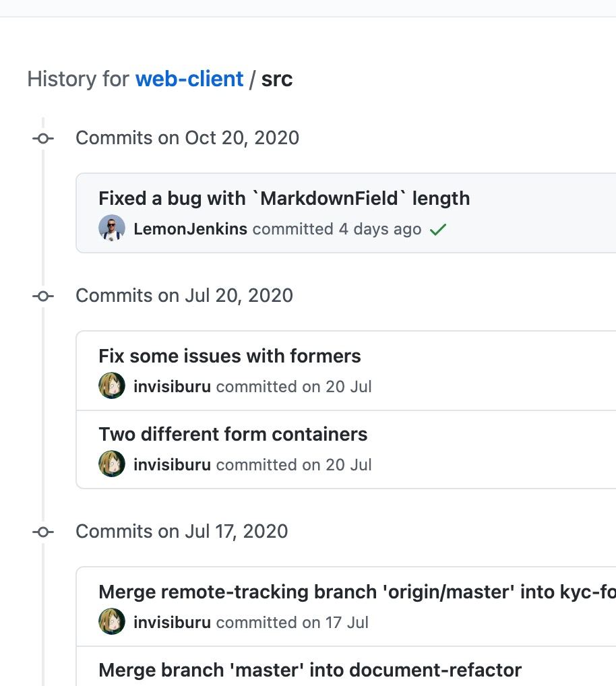616x686 pixels.
Task: Open commit 'Two different form containers'
Action: (233, 434)
